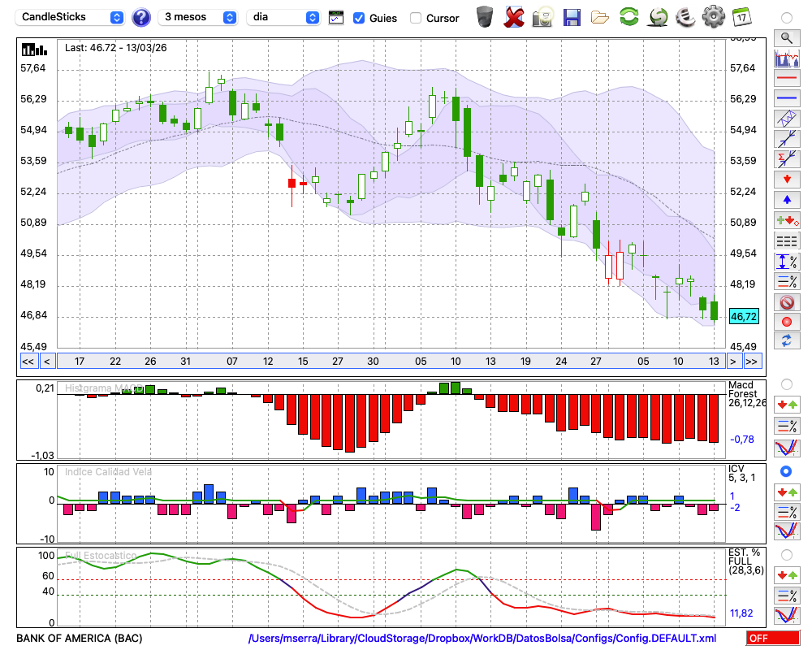Open settings with the gear icon
The width and height of the screenshot is (812, 650).
[x=713, y=17]
